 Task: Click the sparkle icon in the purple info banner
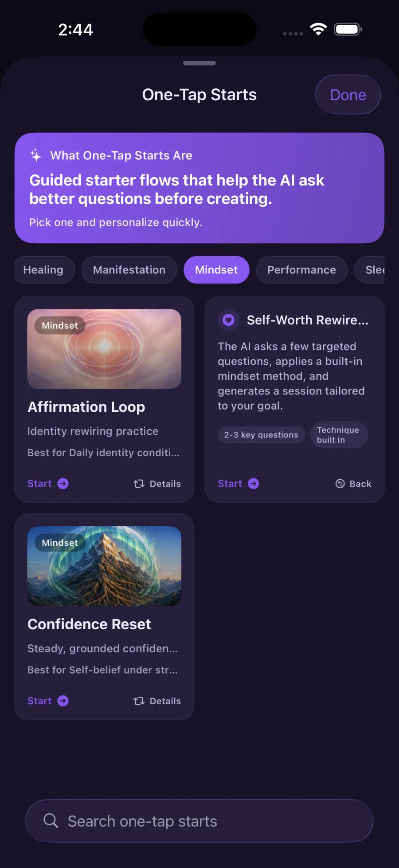[35, 155]
